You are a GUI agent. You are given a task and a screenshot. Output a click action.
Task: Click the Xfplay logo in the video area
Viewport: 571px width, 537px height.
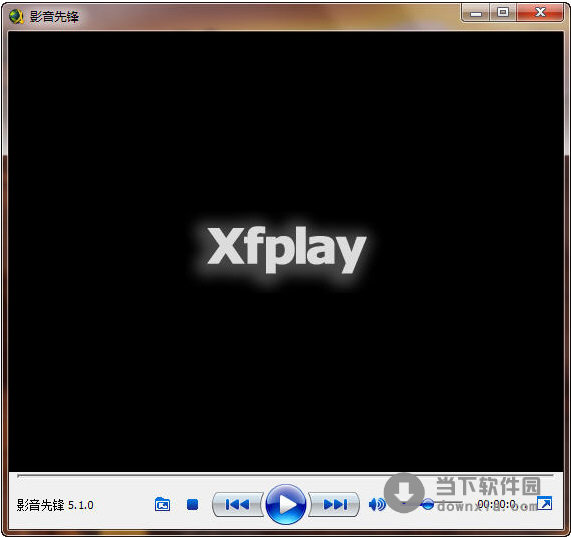click(x=287, y=250)
